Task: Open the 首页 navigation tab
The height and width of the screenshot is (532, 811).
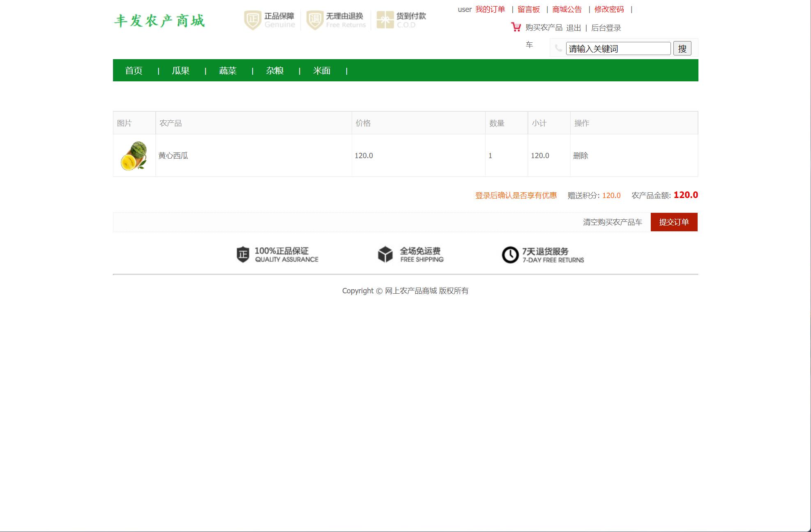Action: (134, 70)
